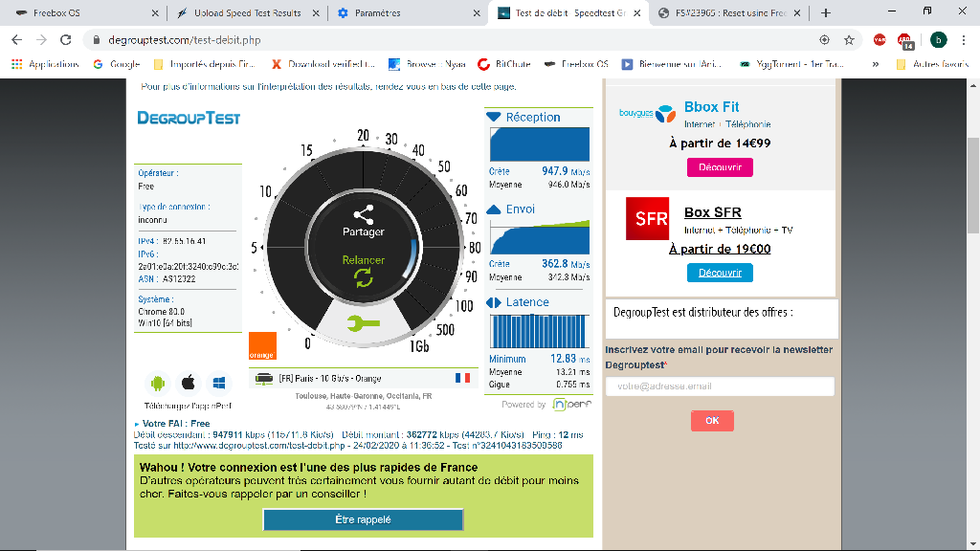Download the Windows nPerf app
This screenshot has width=980, height=551.
pos(219,383)
